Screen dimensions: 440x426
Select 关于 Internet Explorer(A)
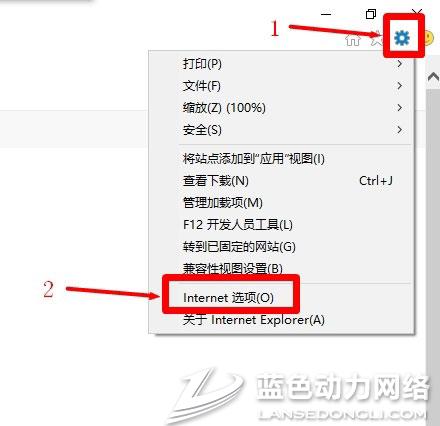[x=281, y=320]
